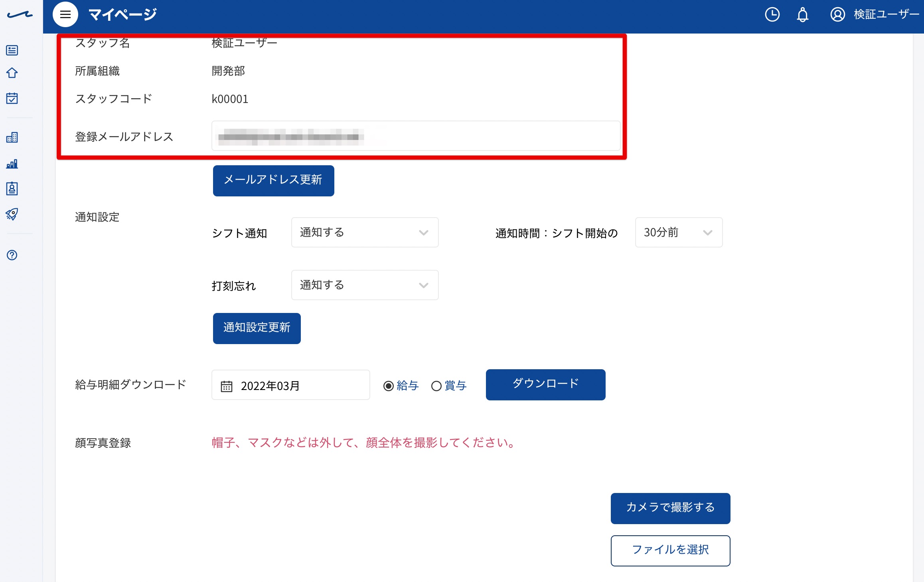This screenshot has width=924, height=582.
Task: Open the news list icon in sidebar
Action: point(12,50)
